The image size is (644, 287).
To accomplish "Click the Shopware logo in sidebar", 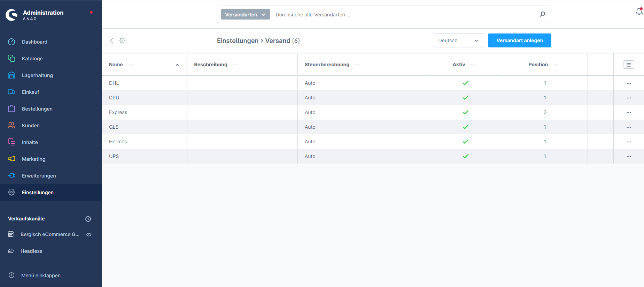I will (12, 15).
